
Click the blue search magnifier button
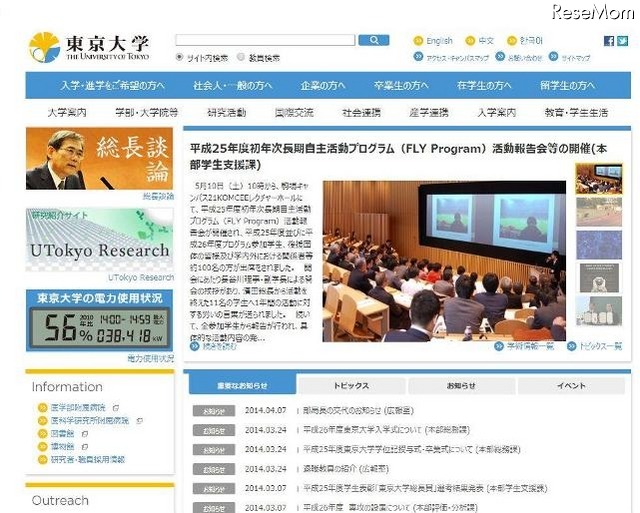pyautogui.click(x=373, y=40)
